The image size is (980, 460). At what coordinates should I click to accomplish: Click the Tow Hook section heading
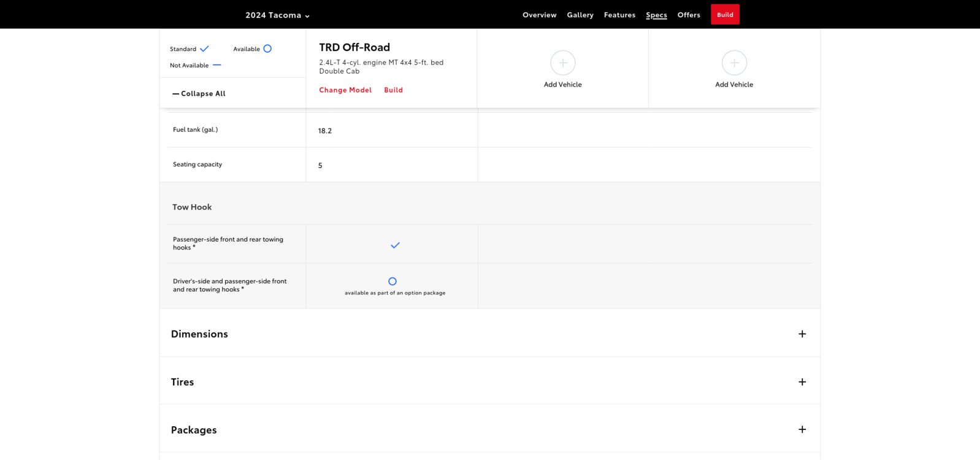pos(192,207)
